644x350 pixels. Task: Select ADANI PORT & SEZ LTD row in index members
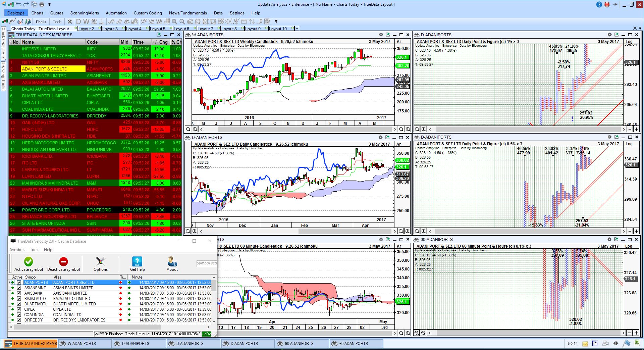[x=95, y=69]
